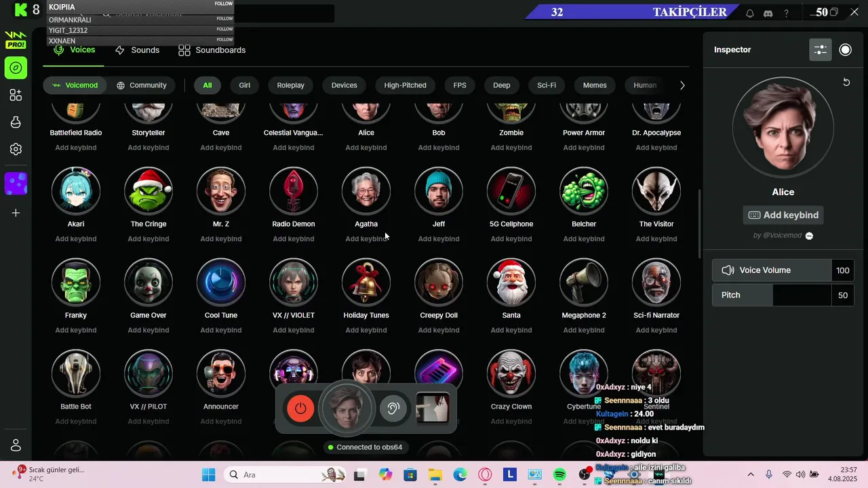Select the Santa voice avatar
Image resolution: width=868 pixels, height=488 pixels.
(511, 283)
